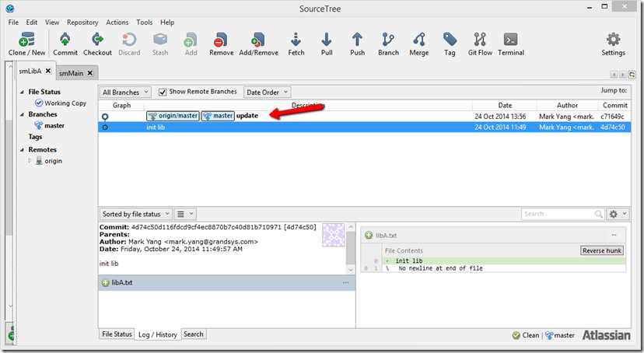Click the Pull toolbar icon
Viewport: 644px width, 353px height.
(x=327, y=44)
